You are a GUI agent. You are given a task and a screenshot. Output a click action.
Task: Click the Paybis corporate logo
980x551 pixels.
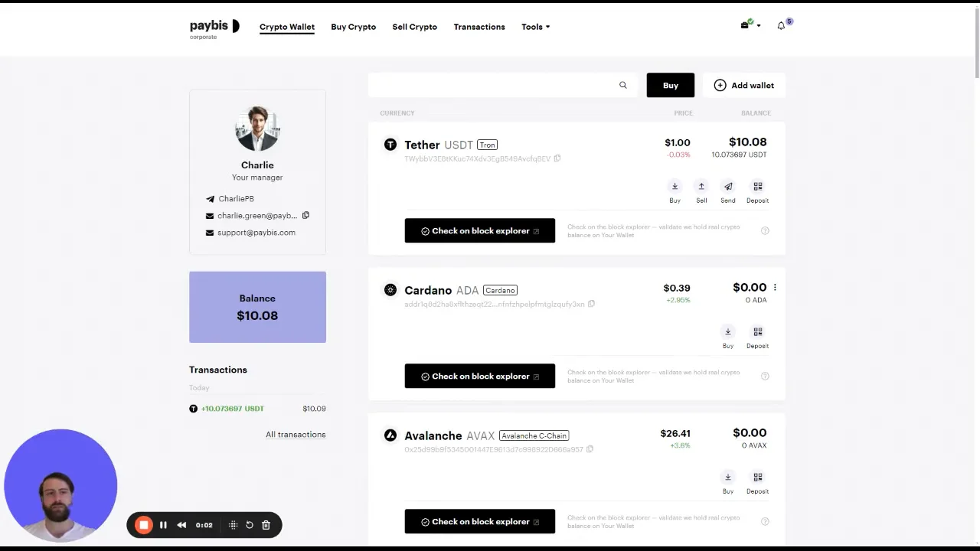[214, 28]
